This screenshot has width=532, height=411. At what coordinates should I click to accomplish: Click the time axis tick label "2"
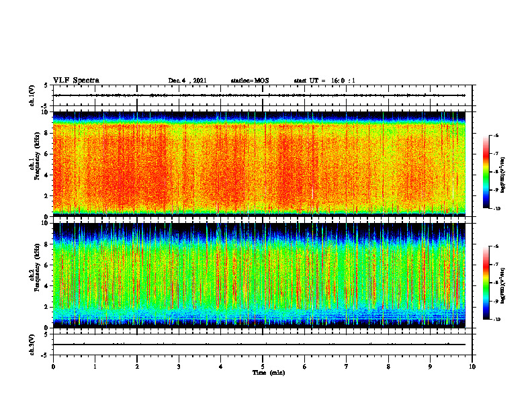(137, 367)
